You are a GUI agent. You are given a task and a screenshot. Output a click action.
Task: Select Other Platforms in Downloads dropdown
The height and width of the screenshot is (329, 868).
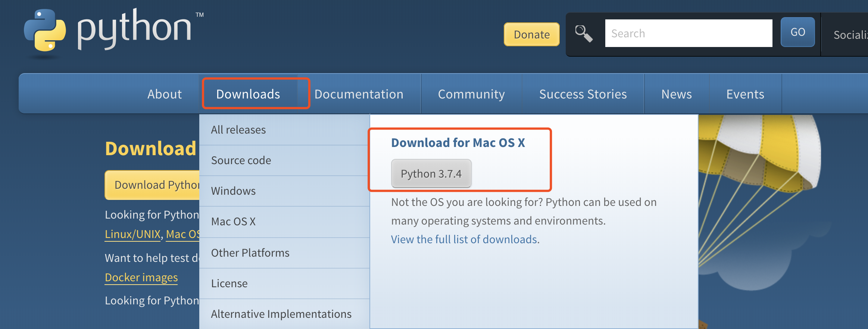click(x=284, y=253)
